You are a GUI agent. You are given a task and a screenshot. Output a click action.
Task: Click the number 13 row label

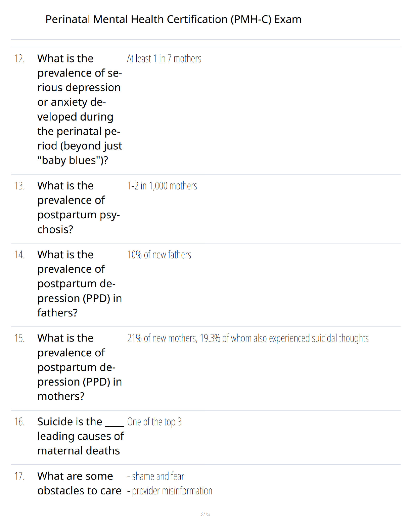(19, 186)
